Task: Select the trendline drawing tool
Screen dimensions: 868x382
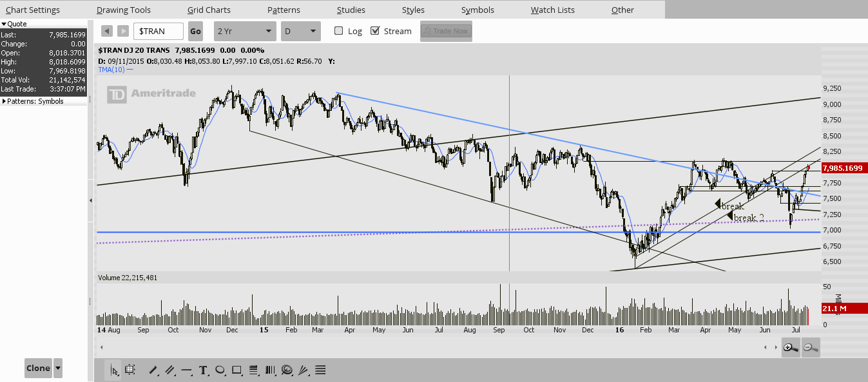Action: click(153, 370)
